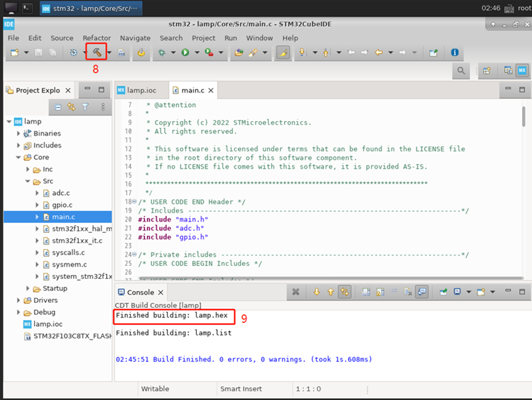Open the Refactor menu
Viewport: 532px width, 400px height.
[97, 38]
